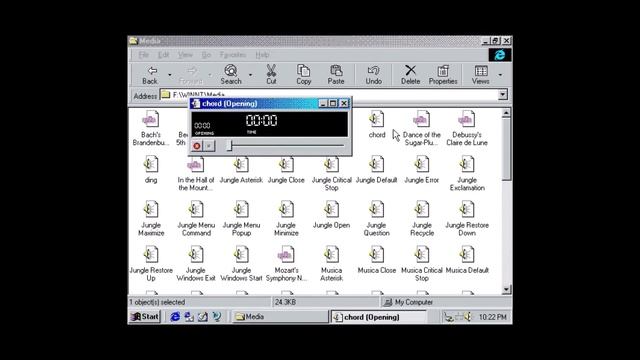Select the Jungle Question sound file
Viewport: 640px width, 360px height.
376,218
